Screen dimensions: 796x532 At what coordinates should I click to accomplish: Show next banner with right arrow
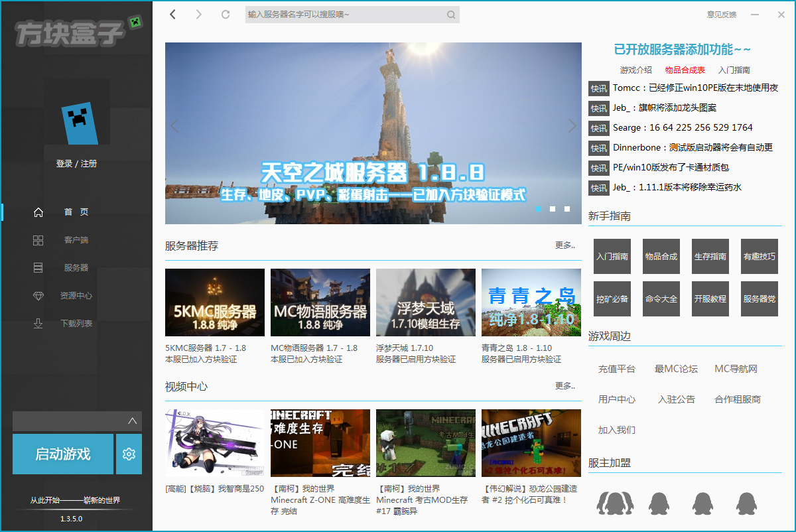572,125
